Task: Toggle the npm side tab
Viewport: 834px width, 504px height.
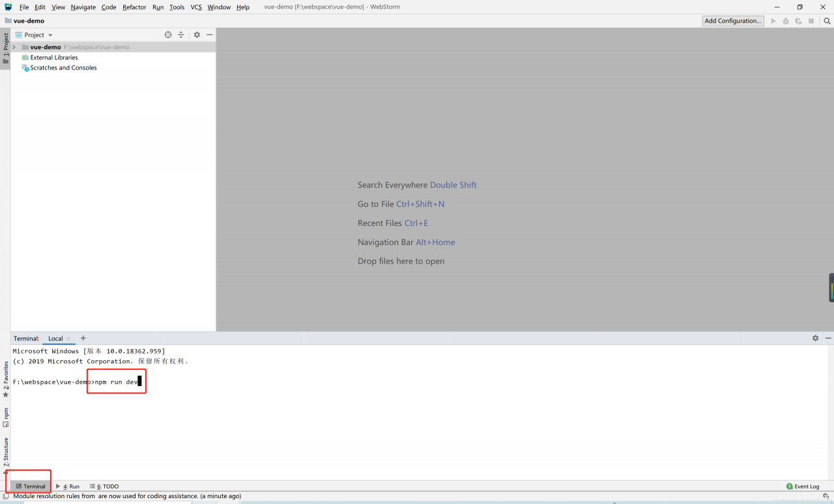Action: (5, 417)
